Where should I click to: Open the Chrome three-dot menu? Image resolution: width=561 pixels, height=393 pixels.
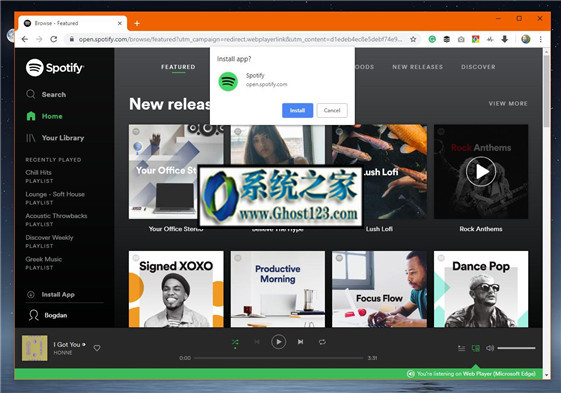click(541, 39)
